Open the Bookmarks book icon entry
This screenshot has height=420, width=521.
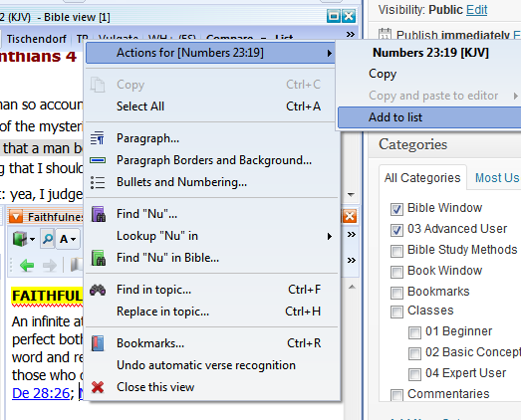click(x=98, y=343)
